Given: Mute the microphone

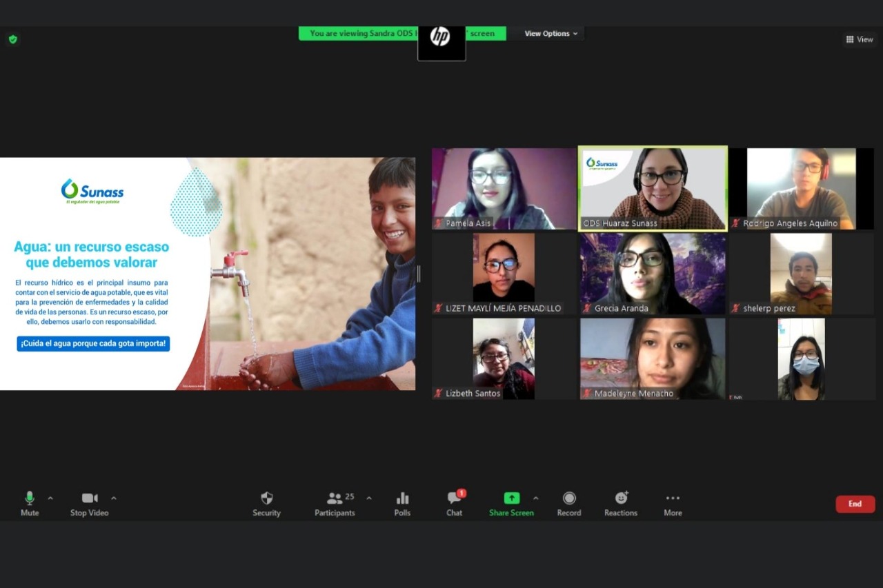Looking at the screenshot, I should click(30, 498).
